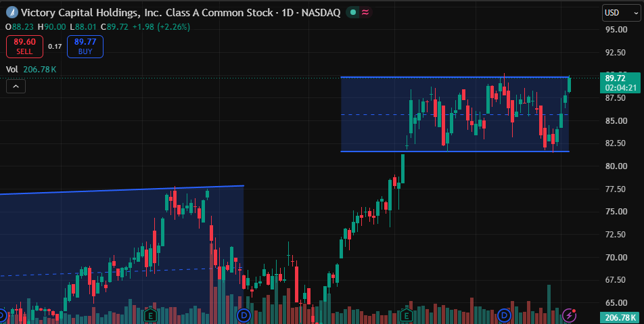The width and height of the screenshot is (644, 324).
Task: Open the earnings E marker under the upper rectangle
Action: 406,315
